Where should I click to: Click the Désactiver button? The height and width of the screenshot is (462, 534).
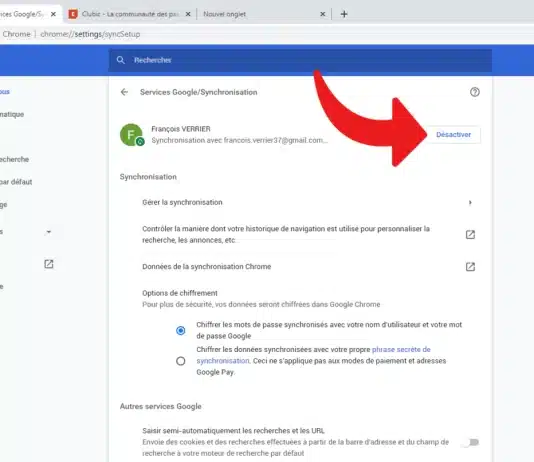point(453,134)
